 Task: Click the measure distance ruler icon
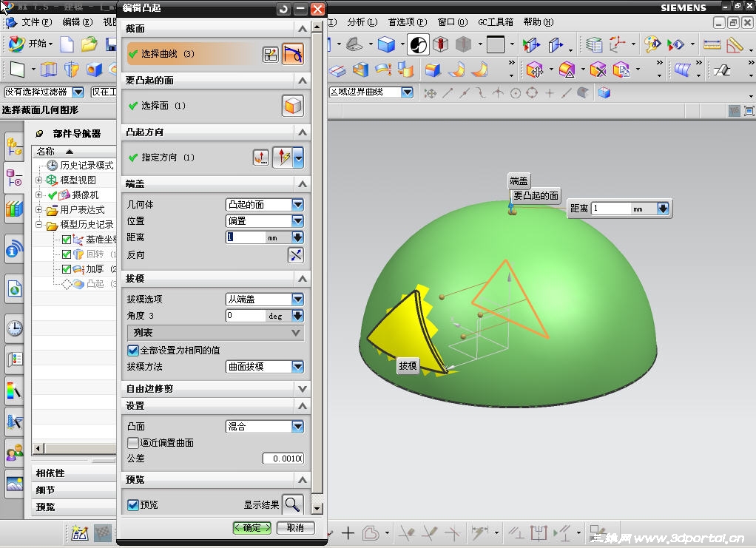[x=712, y=45]
